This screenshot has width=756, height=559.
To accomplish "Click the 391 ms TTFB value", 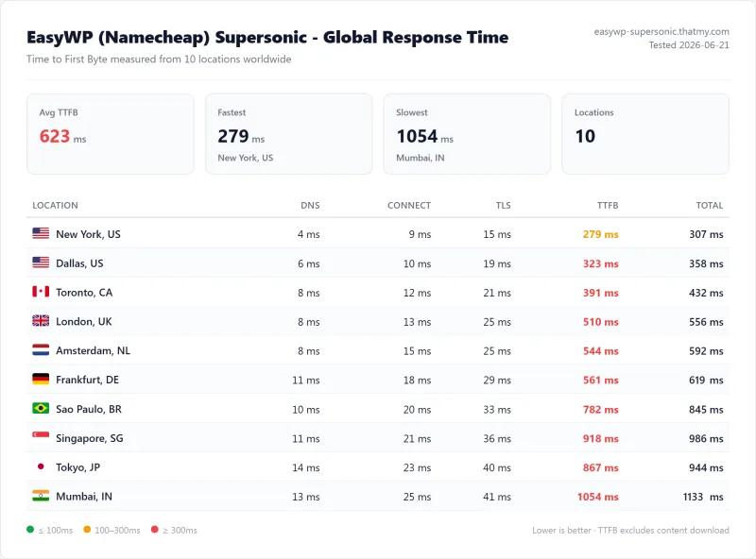I will [x=600, y=293].
